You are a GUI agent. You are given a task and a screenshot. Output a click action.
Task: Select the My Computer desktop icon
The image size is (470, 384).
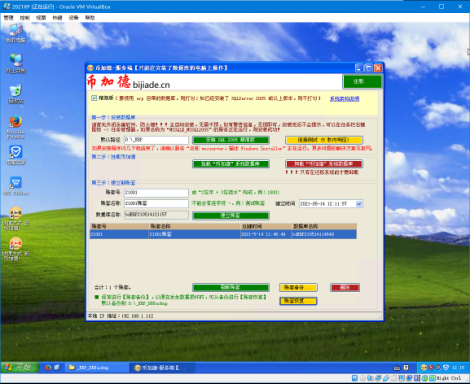point(15,33)
